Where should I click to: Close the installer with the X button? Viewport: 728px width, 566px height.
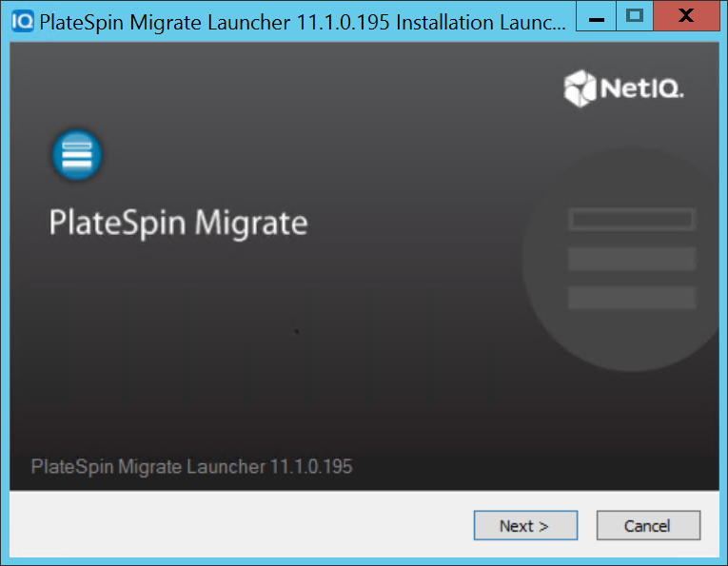click(x=686, y=16)
